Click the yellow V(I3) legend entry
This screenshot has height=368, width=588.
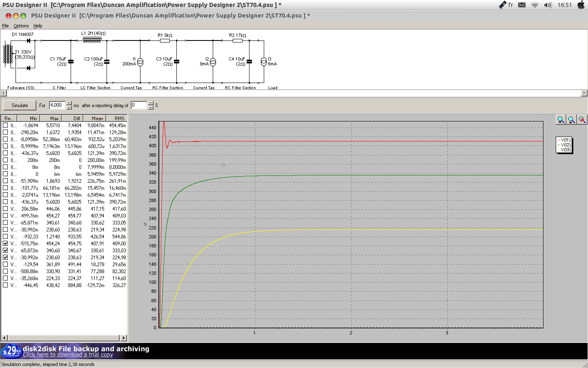coord(564,150)
